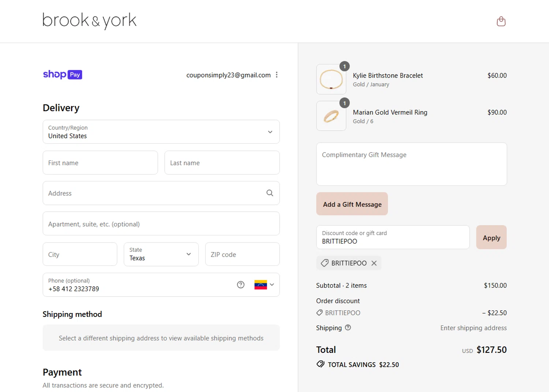Click the Total $127.50 amount

click(492, 350)
